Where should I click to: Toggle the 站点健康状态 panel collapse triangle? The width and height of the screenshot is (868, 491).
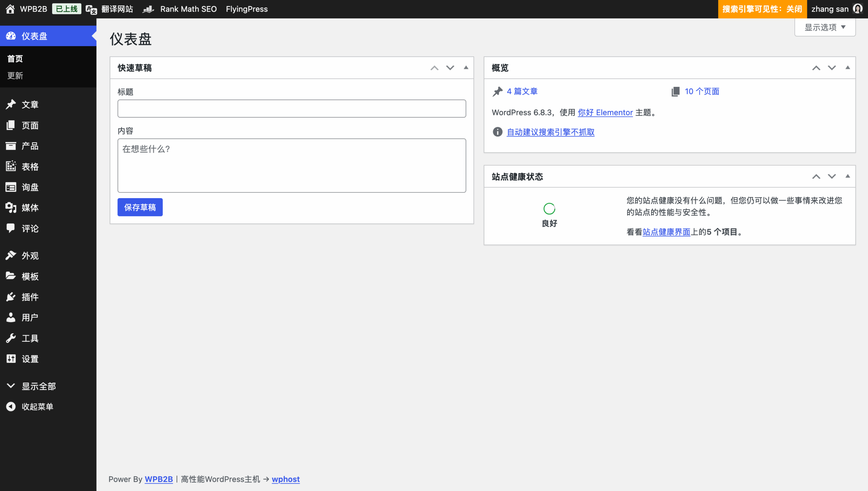(847, 176)
